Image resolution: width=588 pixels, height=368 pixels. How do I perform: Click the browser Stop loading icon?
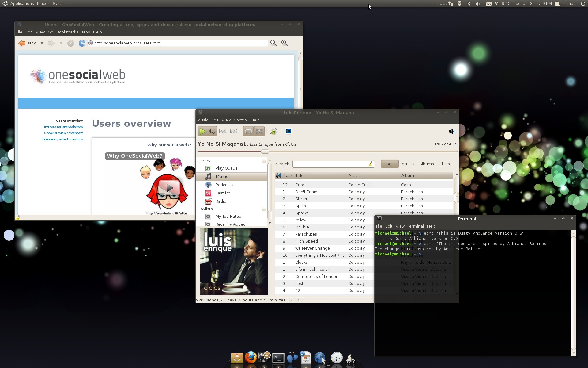coord(71,43)
